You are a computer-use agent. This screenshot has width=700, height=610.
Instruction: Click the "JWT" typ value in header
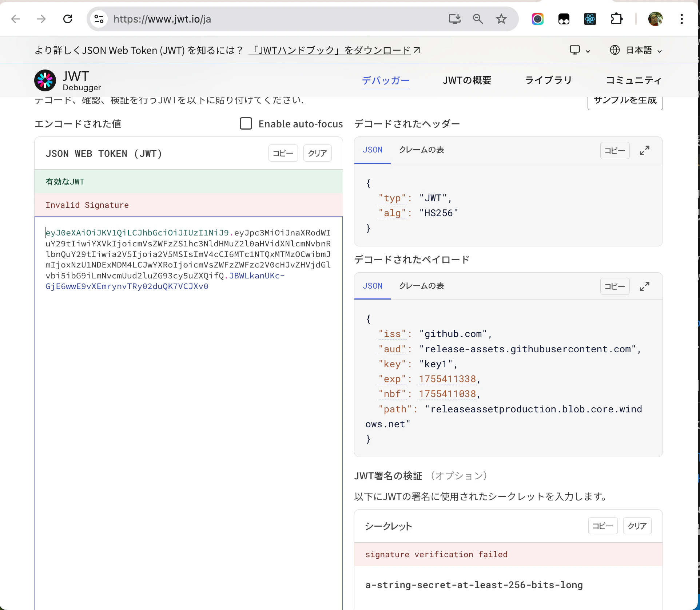click(433, 198)
